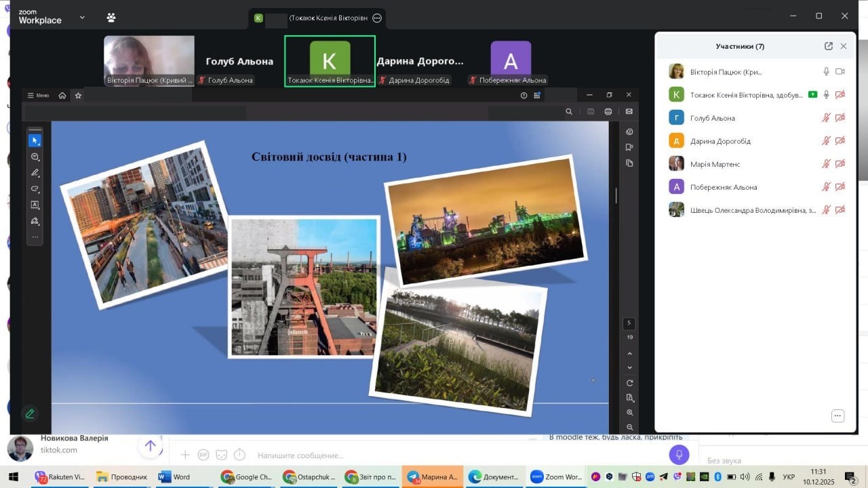Go to next page with down chevron
Screen dimensions: 868x488
[x=630, y=368]
